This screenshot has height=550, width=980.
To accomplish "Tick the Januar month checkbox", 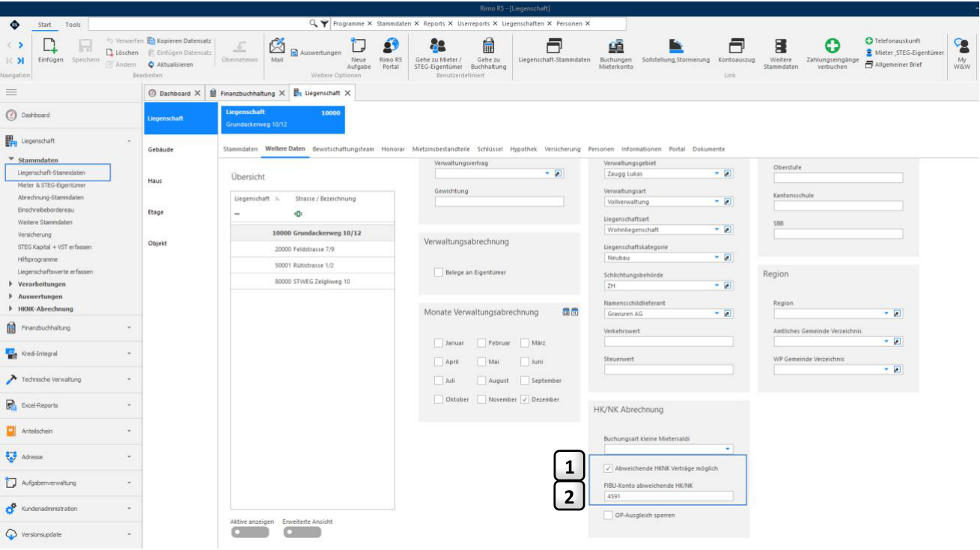I will coord(439,342).
